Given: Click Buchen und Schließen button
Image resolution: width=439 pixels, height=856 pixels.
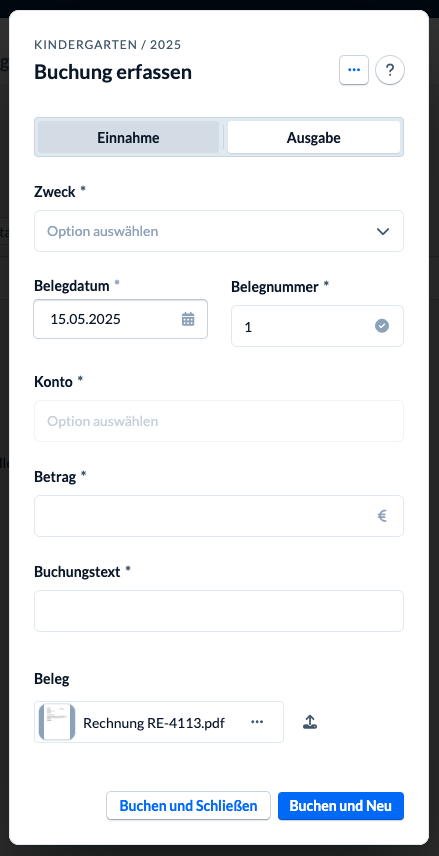Looking at the screenshot, I should [x=188, y=806].
